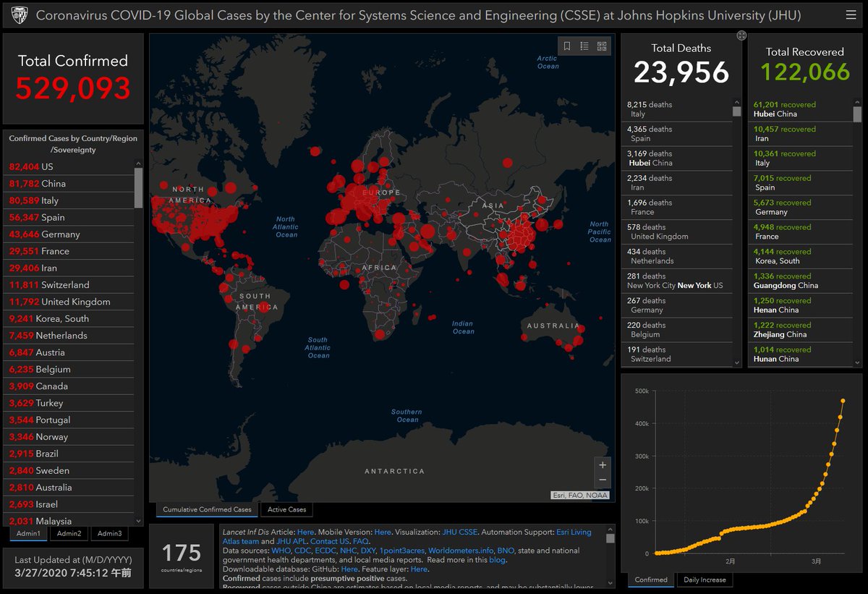Viewport: 868px width, 594px height.
Task: Zoom out on the map
Action: pyautogui.click(x=603, y=481)
